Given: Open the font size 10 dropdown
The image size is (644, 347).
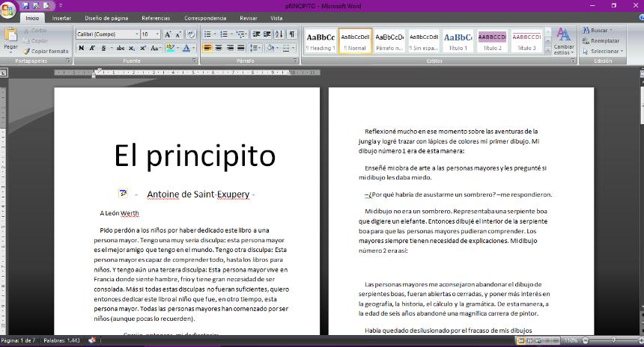Looking at the screenshot, I should click(x=157, y=34).
